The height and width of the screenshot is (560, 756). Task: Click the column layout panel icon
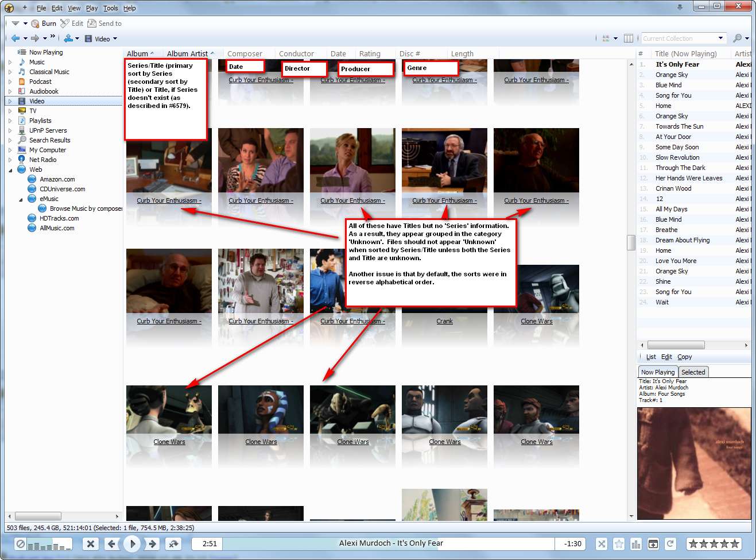tap(629, 38)
